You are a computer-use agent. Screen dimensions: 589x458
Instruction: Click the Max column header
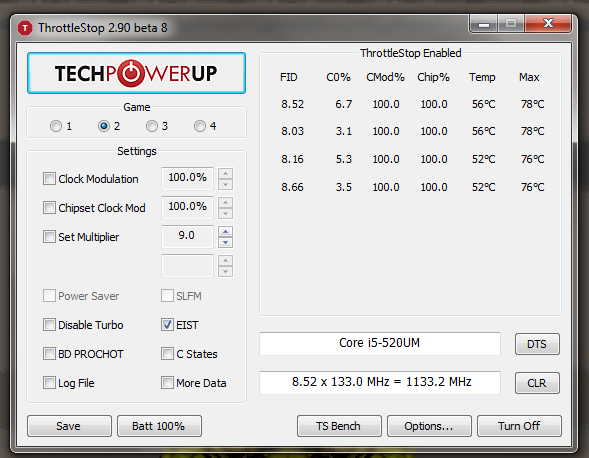pyautogui.click(x=529, y=77)
